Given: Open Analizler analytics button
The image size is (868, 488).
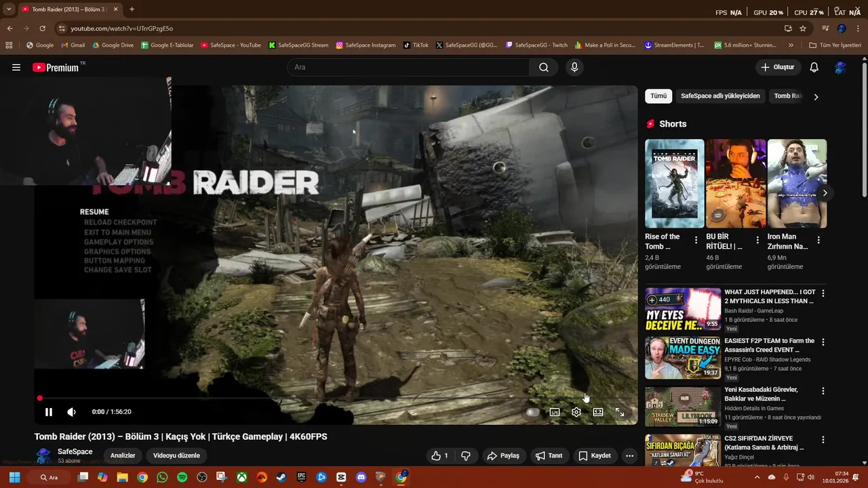Looking at the screenshot, I should [123, 455].
